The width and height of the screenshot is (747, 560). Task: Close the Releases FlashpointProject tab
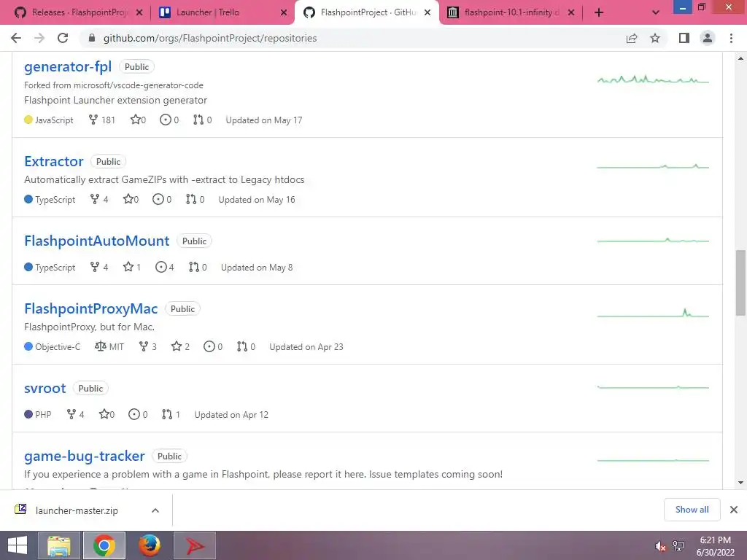pos(139,12)
